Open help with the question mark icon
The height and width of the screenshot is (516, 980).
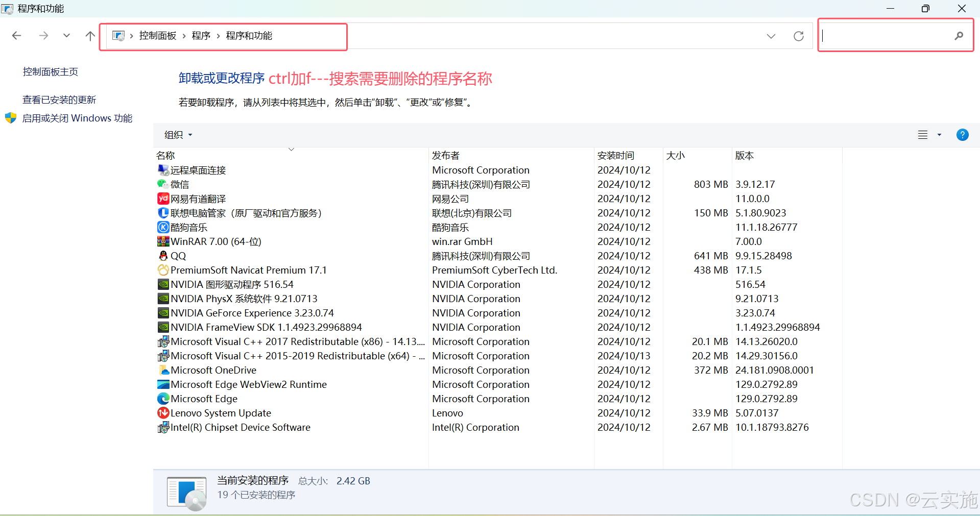point(963,135)
